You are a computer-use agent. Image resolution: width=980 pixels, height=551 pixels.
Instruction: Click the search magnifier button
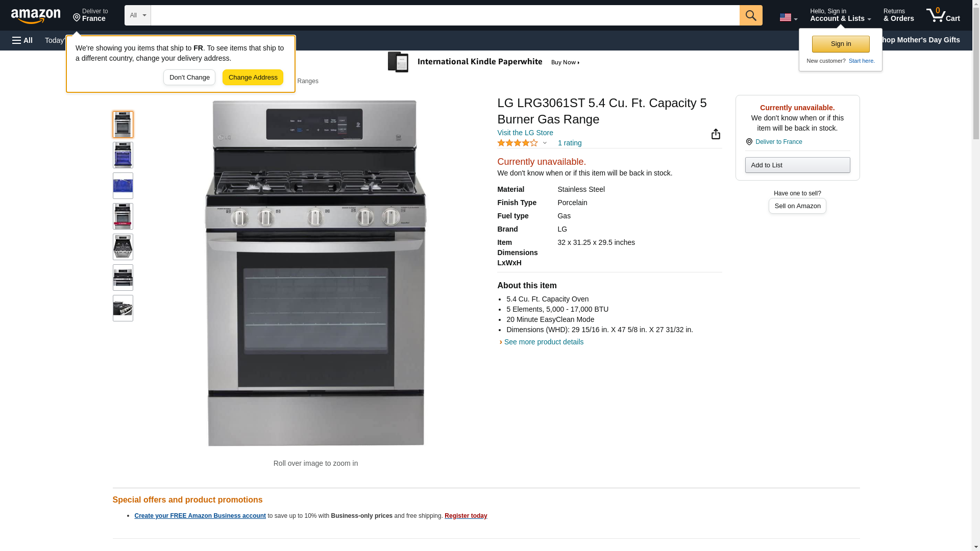click(x=751, y=15)
